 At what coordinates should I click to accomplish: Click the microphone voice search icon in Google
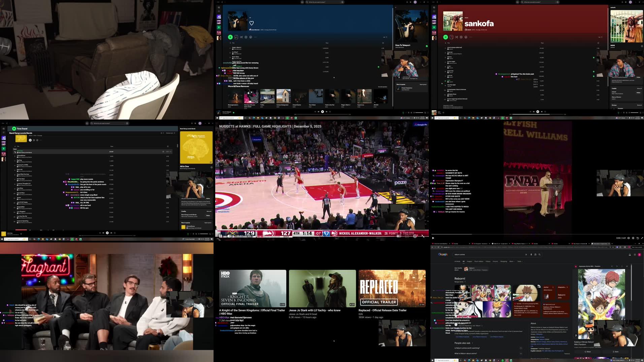[x=531, y=255]
